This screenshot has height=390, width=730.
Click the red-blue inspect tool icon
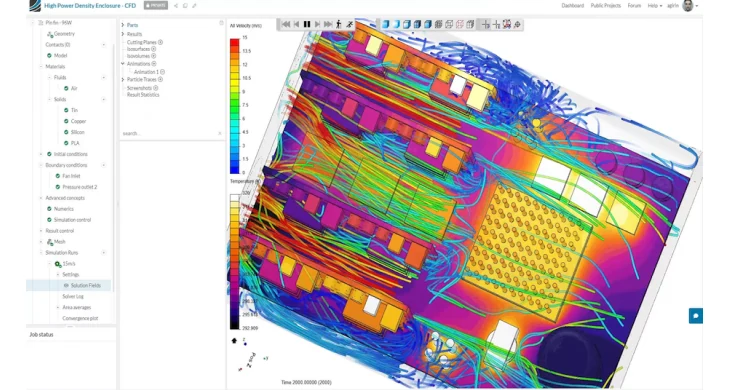pos(507,24)
